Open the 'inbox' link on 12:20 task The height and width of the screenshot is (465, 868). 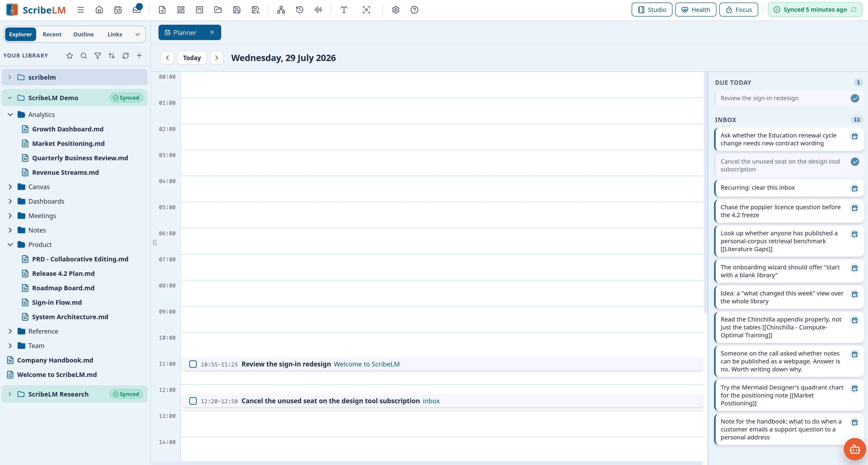[x=431, y=401]
